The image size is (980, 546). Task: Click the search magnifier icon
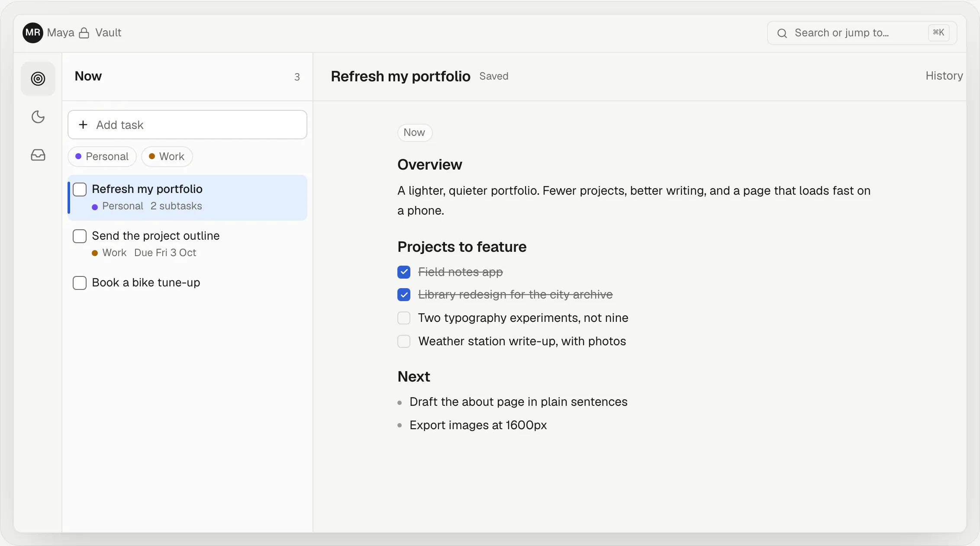pos(782,33)
